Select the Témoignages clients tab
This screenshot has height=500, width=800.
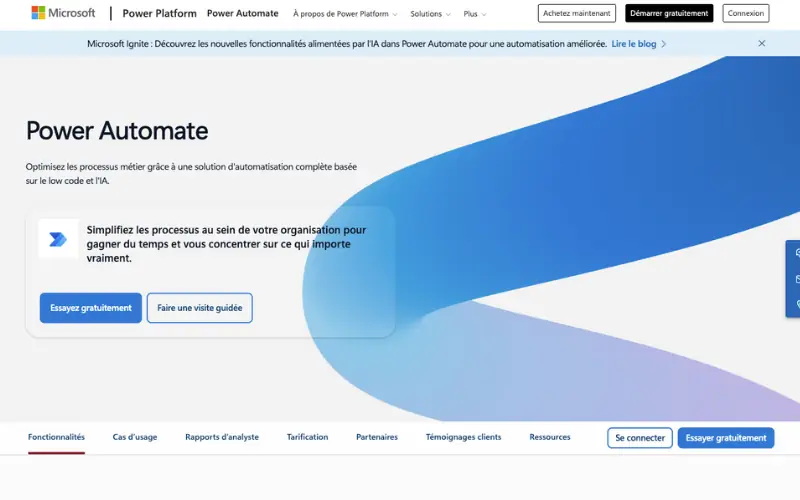(x=463, y=437)
